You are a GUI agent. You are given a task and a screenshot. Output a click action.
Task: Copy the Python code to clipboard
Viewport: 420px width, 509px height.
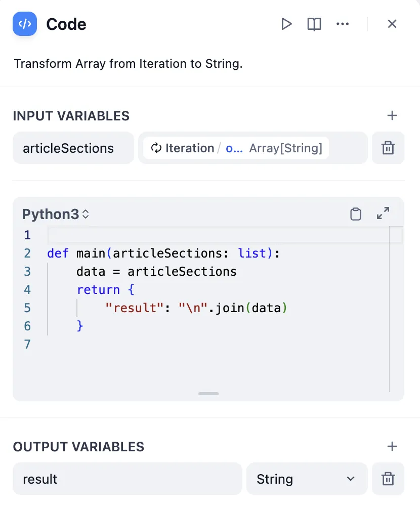[356, 214]
